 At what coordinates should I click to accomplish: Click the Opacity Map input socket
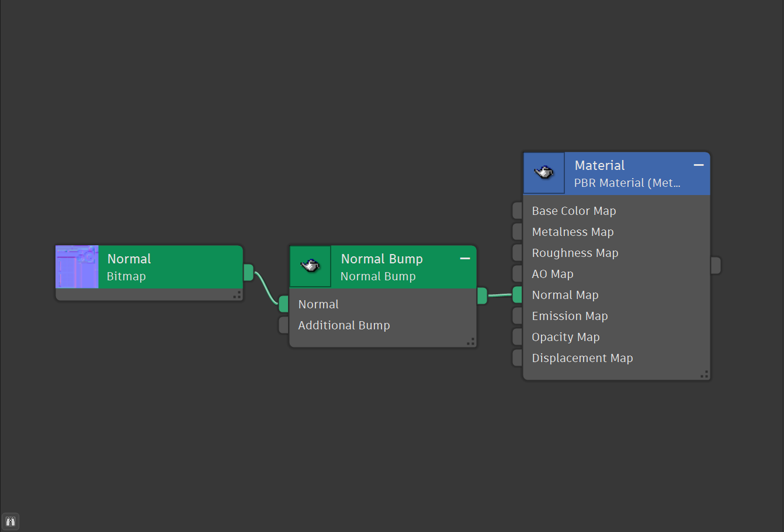(x=518, y=336)
